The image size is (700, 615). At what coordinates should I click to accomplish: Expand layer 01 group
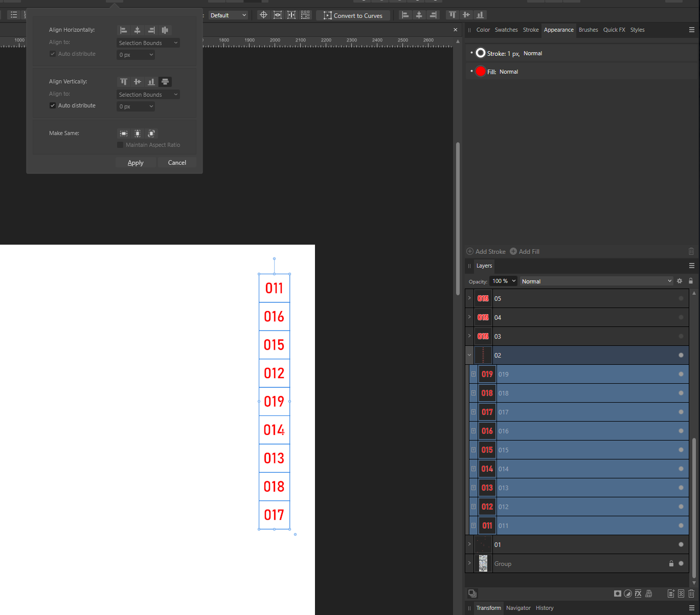tap(469, 544)
